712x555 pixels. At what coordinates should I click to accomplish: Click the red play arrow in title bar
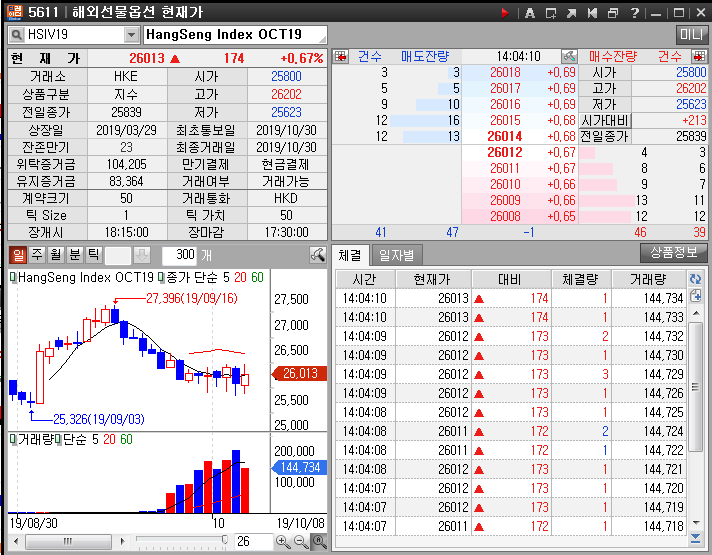[x=505, y=13]
